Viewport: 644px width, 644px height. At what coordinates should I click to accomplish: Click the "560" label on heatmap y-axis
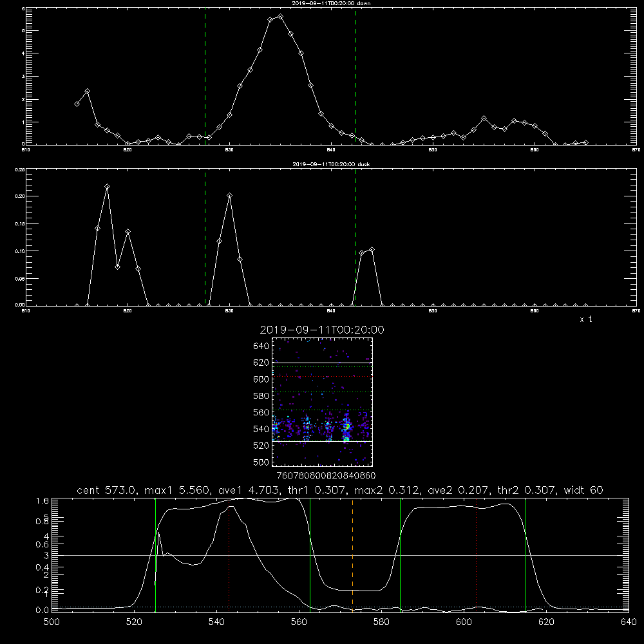click(x=261, y=412)
